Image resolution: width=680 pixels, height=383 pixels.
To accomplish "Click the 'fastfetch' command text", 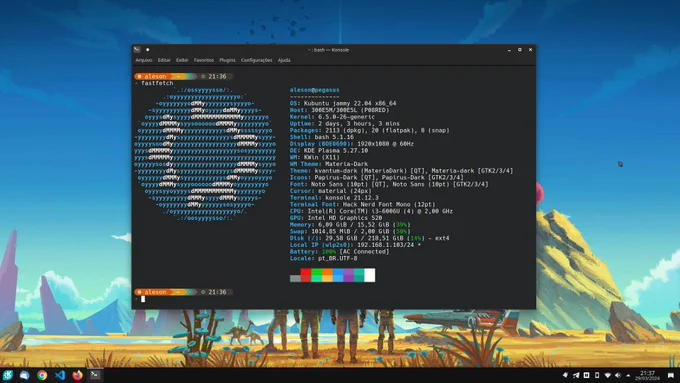I will 157,83.
